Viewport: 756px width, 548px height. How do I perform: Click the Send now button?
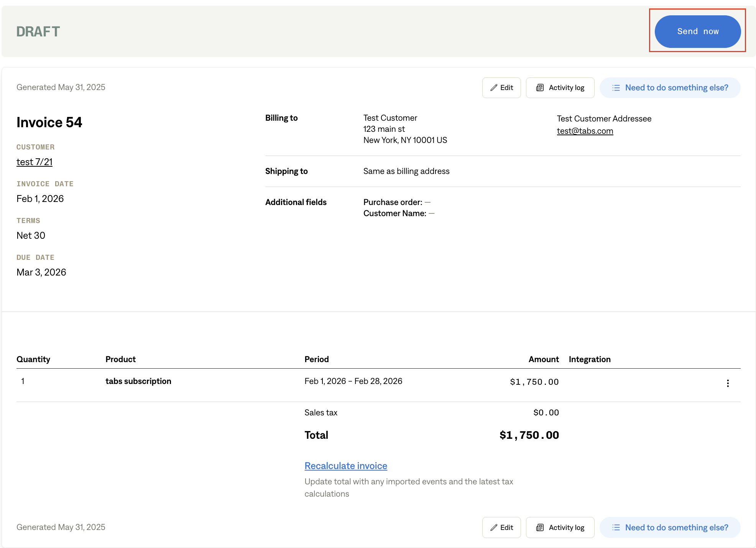pyautogui.click(x=697, y=31)
